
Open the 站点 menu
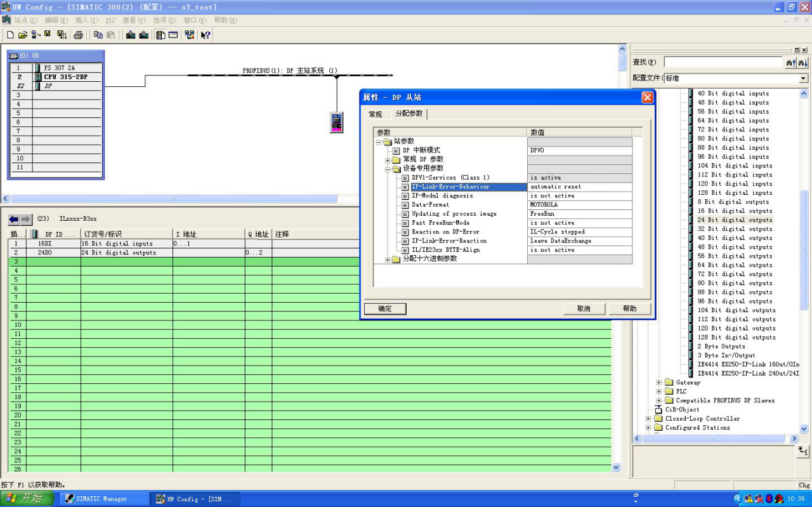tap(26, 20)
